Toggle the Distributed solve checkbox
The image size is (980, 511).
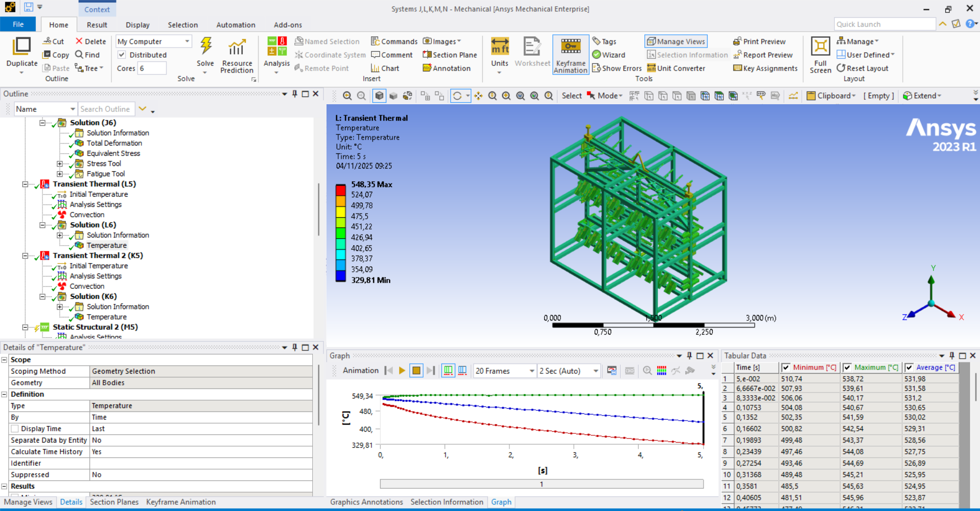pyautogui.click(x=122, y=55)
